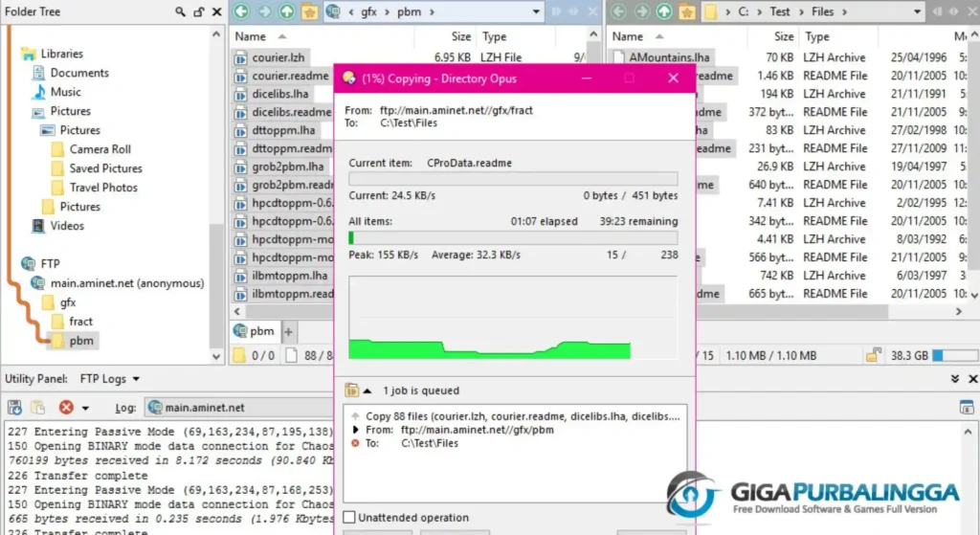This screenshot has width=980, height=535.
Task: Select ilbmtoppm.lha file in left lister
Action: pyautogui.click(x=289, y=276)
